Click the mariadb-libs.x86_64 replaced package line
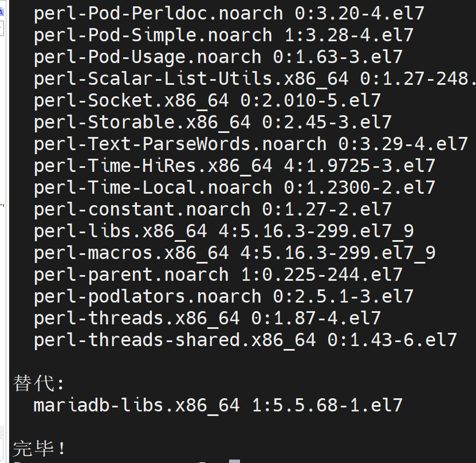Image resolution: width=476 pixels, height=463 pixels. tap(218, 405)
